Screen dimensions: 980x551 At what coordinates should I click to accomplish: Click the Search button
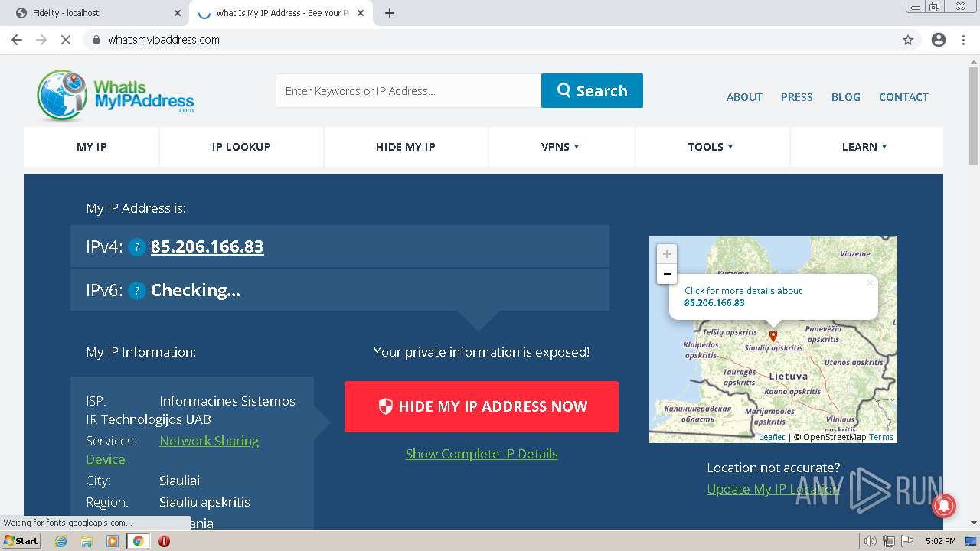point(592,90)
